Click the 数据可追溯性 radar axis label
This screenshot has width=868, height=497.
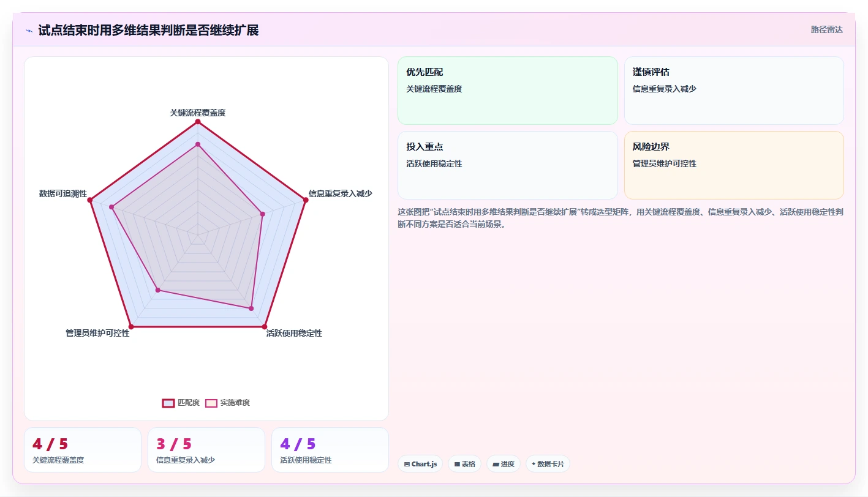(x=63, y=193)
